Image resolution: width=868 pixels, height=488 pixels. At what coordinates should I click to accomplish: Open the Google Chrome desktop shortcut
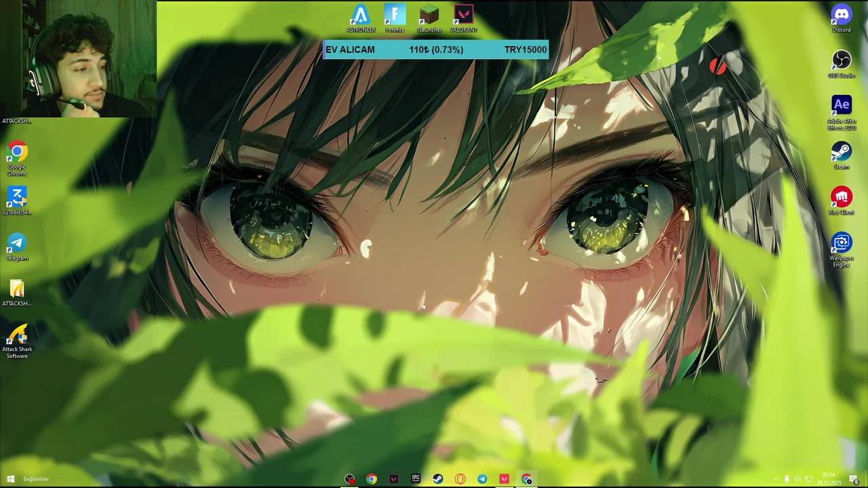17,159
